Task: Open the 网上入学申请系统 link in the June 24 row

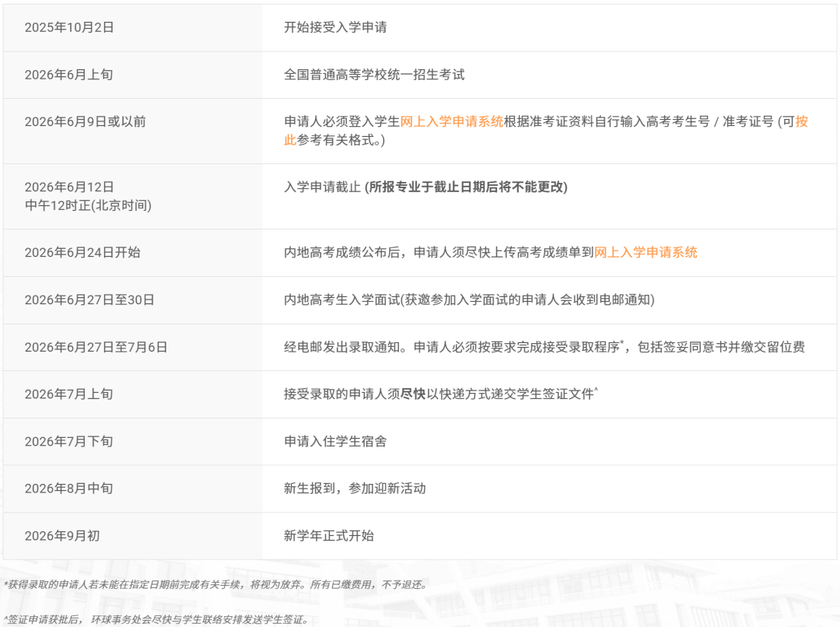Action: point(646,252)
